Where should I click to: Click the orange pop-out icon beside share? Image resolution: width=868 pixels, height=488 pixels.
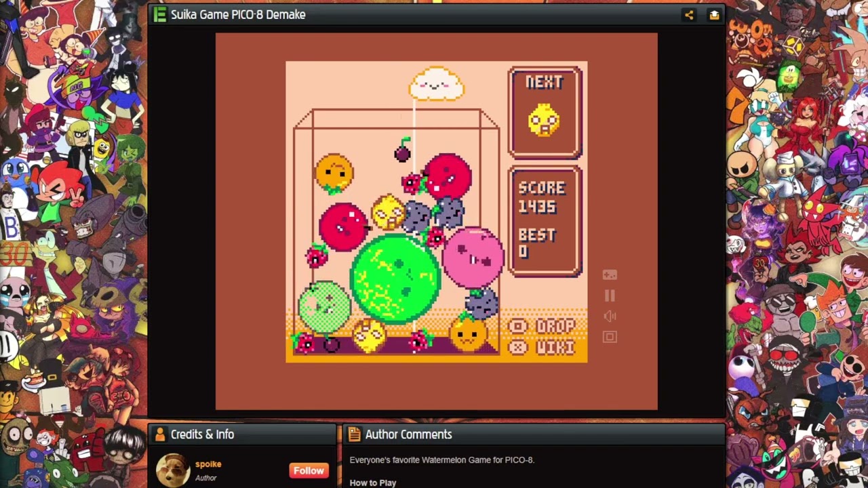tap(714, 14)
